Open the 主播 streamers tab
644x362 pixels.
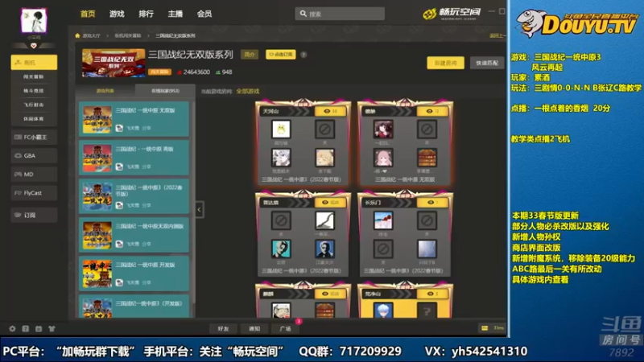175,14
